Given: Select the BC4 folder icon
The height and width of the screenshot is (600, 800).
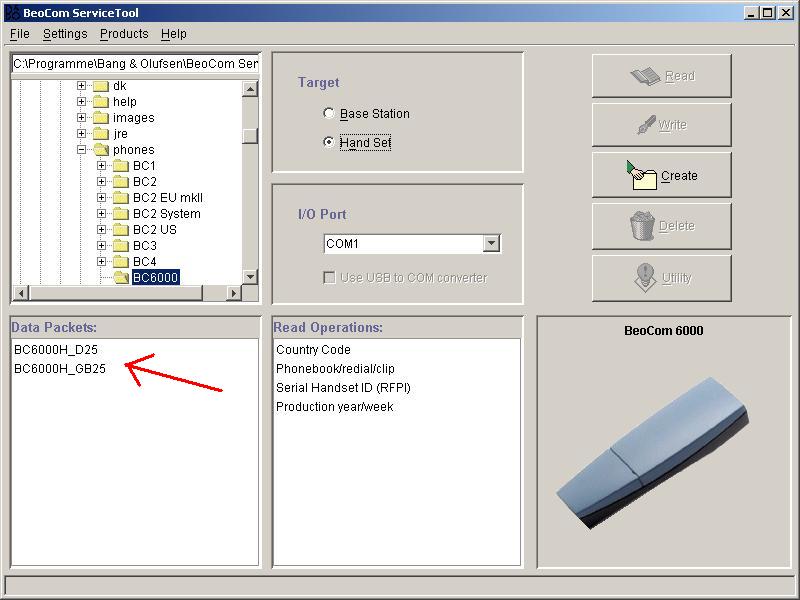Looking at the screenshot, I should tap(121, 262).
